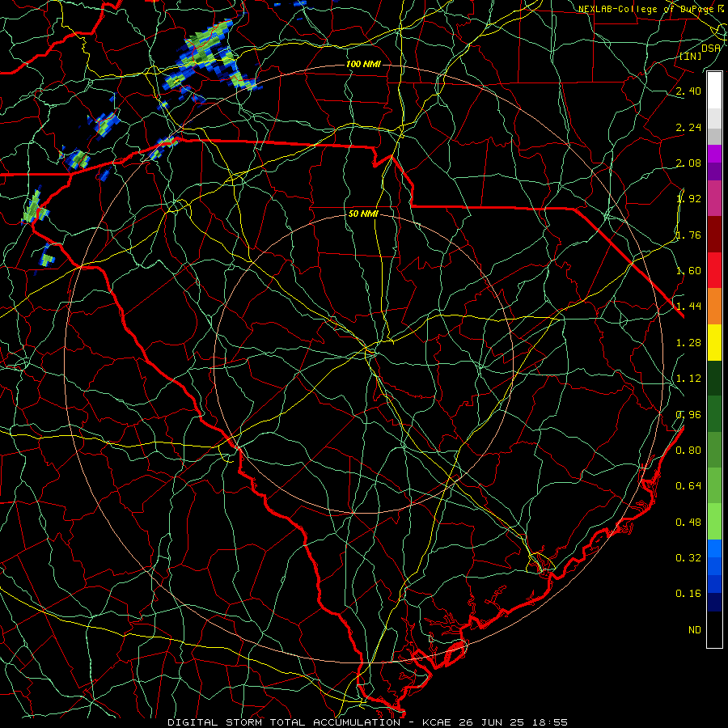The image size is (728, 728).
Task: Pick the navy blue swatch below 0.16
Action: tap(714, 602)
